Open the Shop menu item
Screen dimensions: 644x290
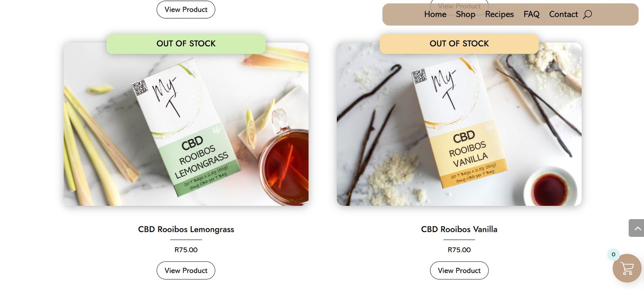465,14
